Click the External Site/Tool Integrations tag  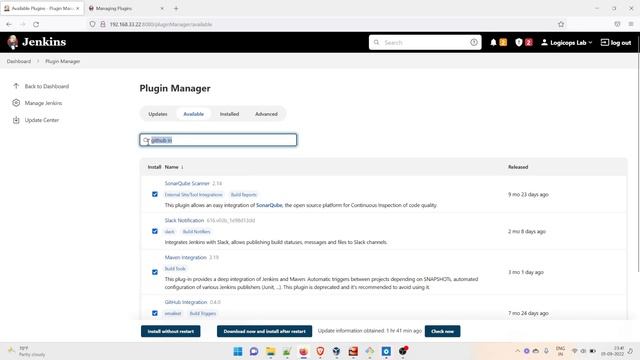pos(194,195)
